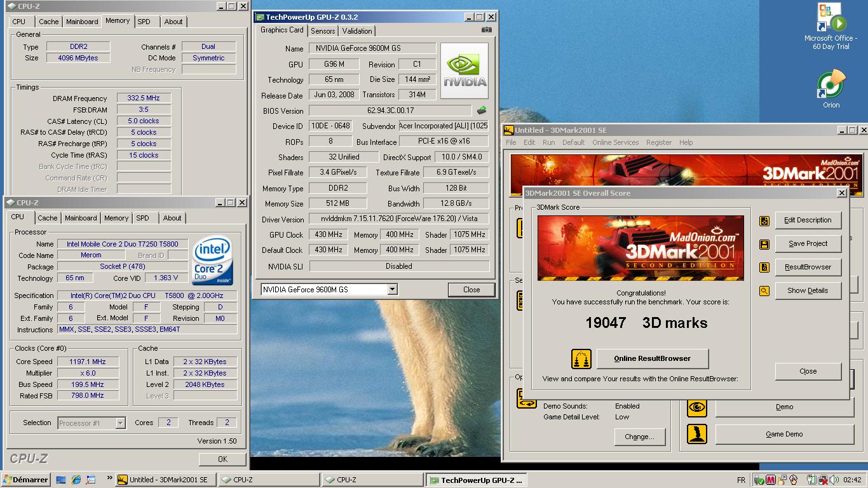
Task: Open the File menu in 3DMark2001
Action: pos(511,142)
